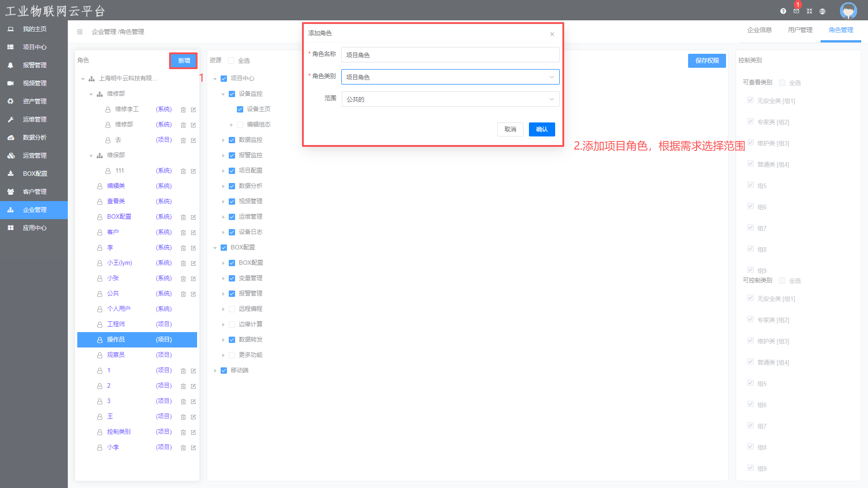Image resolution: width=868 pixels, height=488 pixels.
Task: Check the 全选 box beside 资源
Action: 231,61
